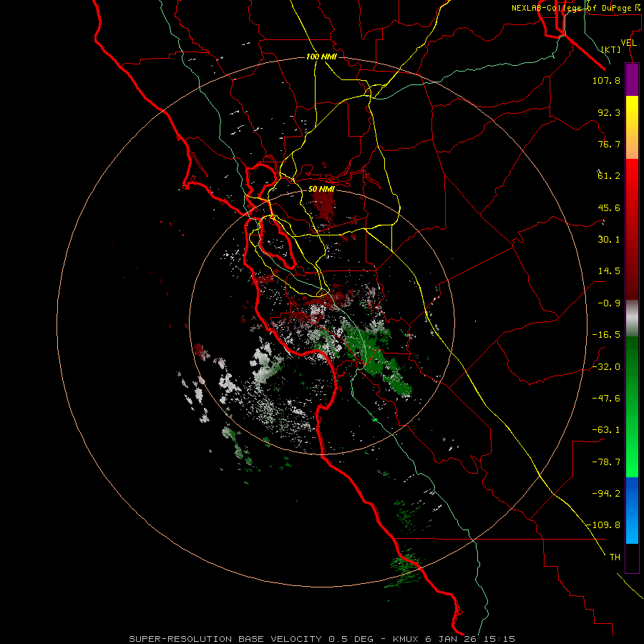Click the gray near-zero segment of the velocity scale

click(x=632, y=318)
